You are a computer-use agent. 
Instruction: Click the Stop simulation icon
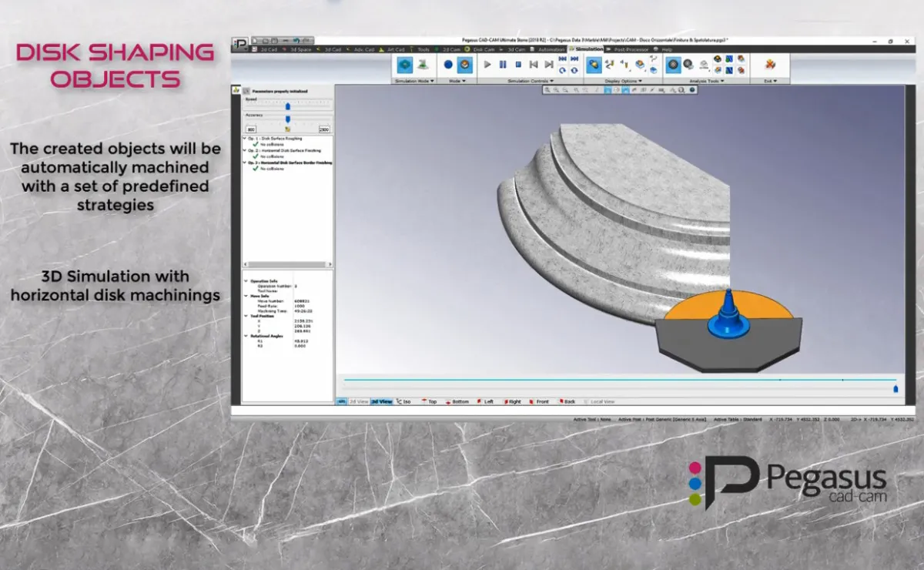click(x=518, y=65)
